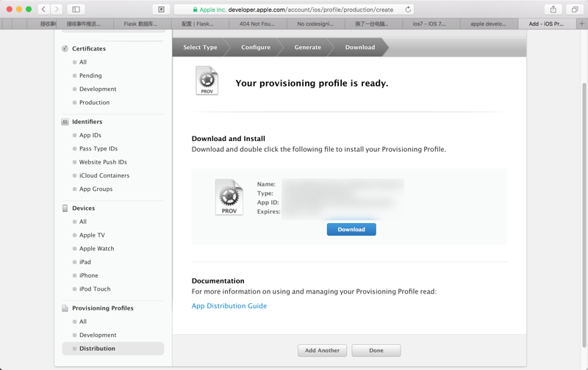Click the Safari back arrow button
Viewport: 588px width, 370px height.
[x=44, y=10]
